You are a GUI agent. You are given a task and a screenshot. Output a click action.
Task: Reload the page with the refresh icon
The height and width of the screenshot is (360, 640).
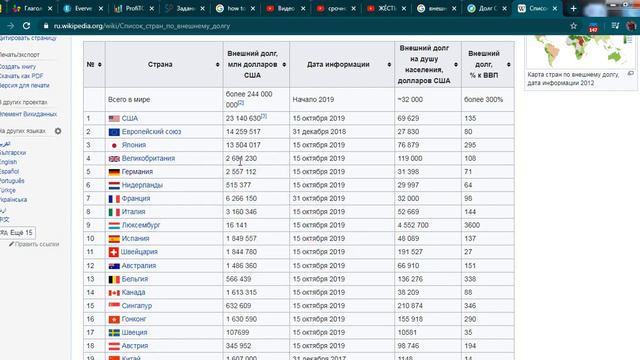[27, 26]
